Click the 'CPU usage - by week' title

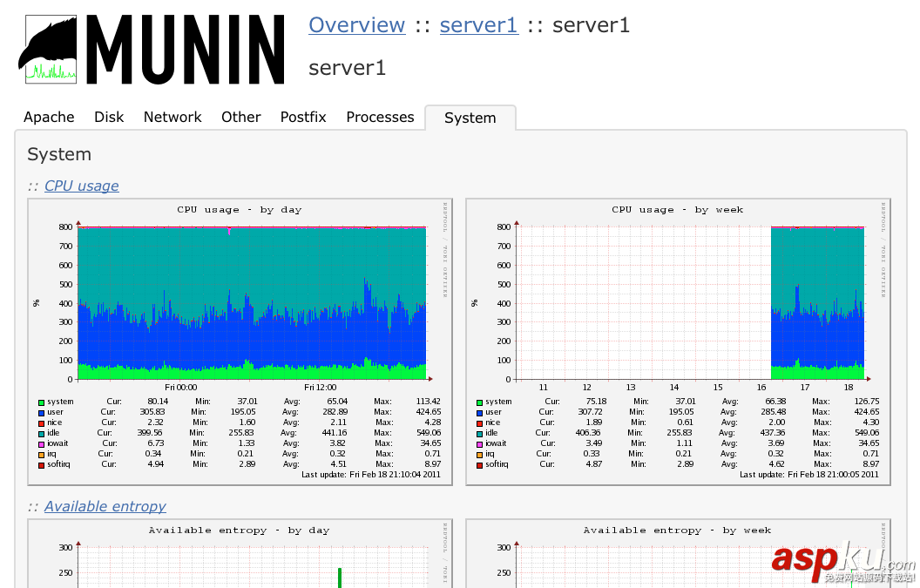tap(678, 210)
